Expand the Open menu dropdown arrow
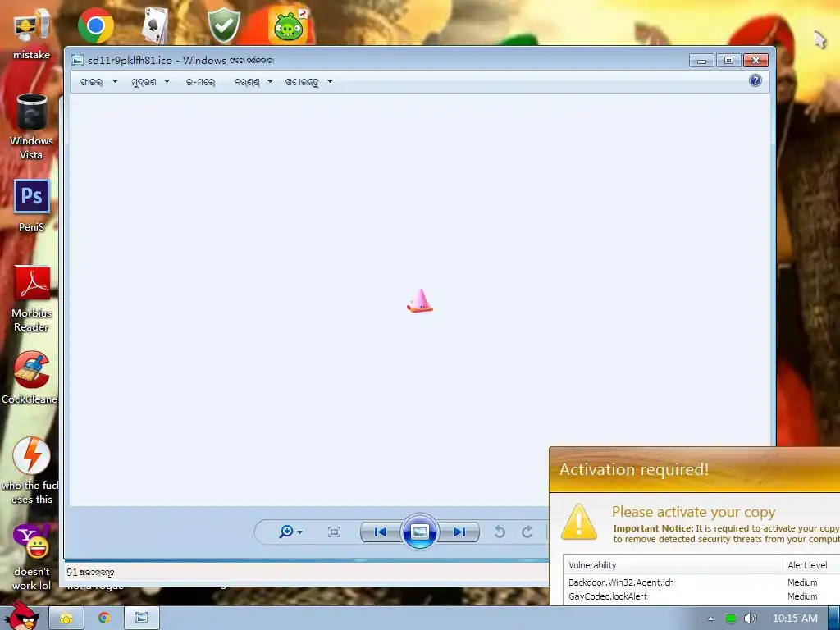This screenshot has height=630, width=840. pyautogui.click(x=330, y=81)
